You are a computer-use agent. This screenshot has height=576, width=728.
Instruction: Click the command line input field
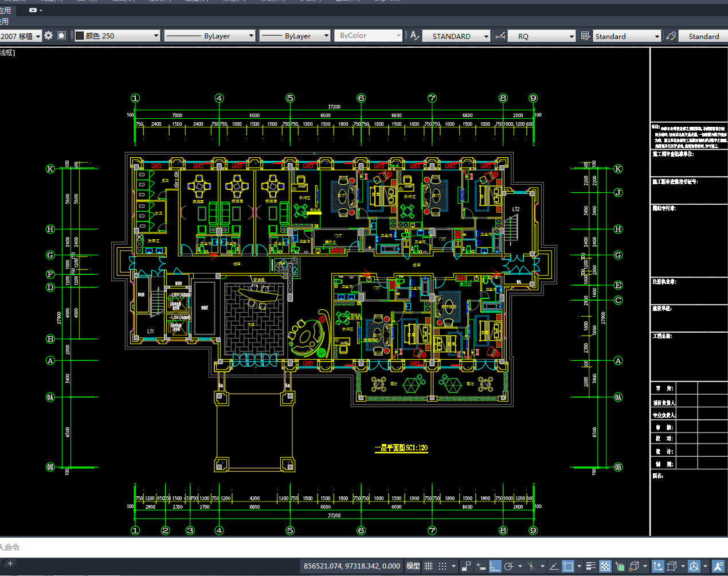coord(364,547)
